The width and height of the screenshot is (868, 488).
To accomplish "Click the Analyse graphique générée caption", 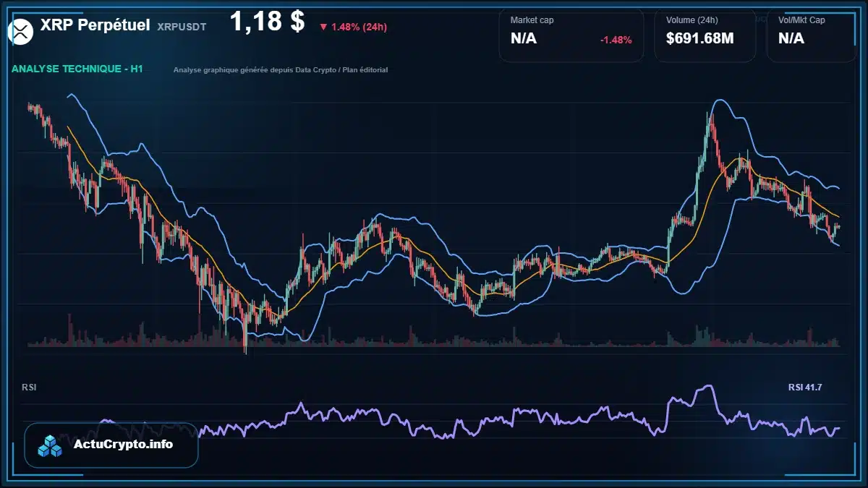I will [x=281, y=70].
